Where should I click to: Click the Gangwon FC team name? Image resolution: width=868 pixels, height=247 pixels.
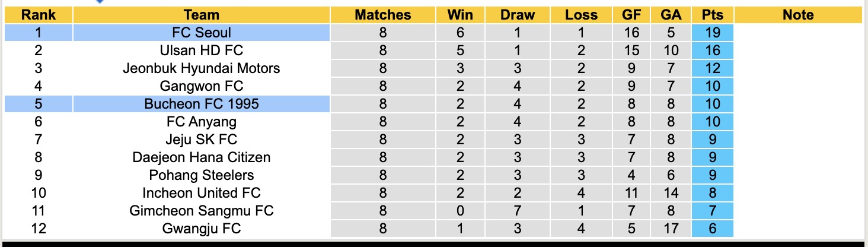(x=202, y=86)
